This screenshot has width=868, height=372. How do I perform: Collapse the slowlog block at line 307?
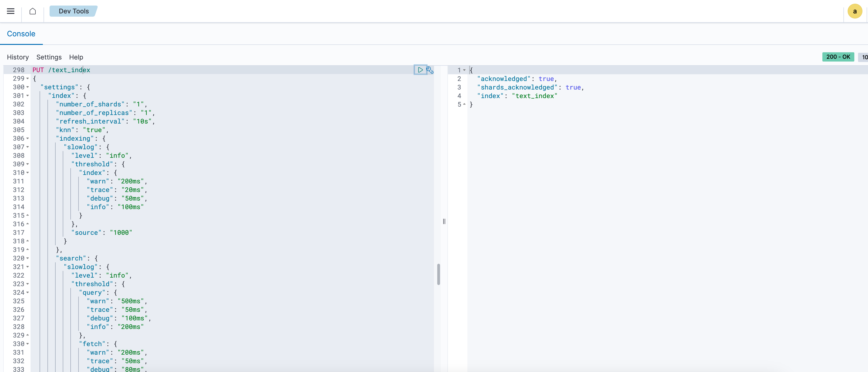coord(28,147)
